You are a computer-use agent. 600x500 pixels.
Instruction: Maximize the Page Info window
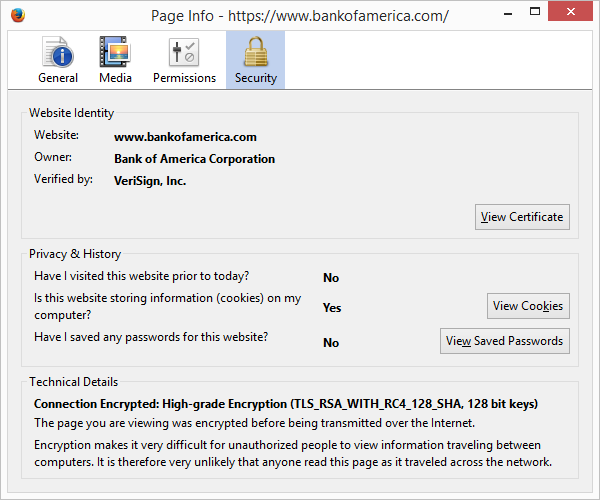tap(535, 12)
